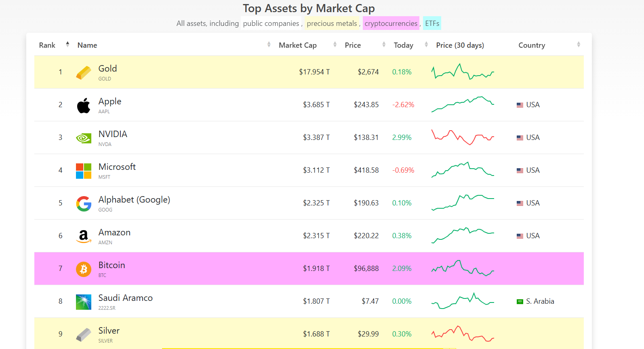The height and width of the screenshot is (349, 644).
Task: Open the Apple company page
Action: tap(110, 102)
